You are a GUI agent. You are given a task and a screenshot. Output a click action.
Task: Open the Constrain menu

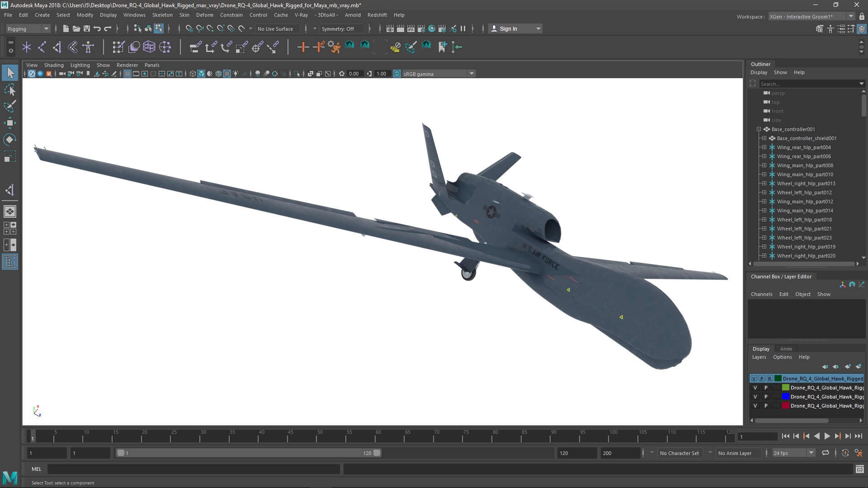point(231,15)
